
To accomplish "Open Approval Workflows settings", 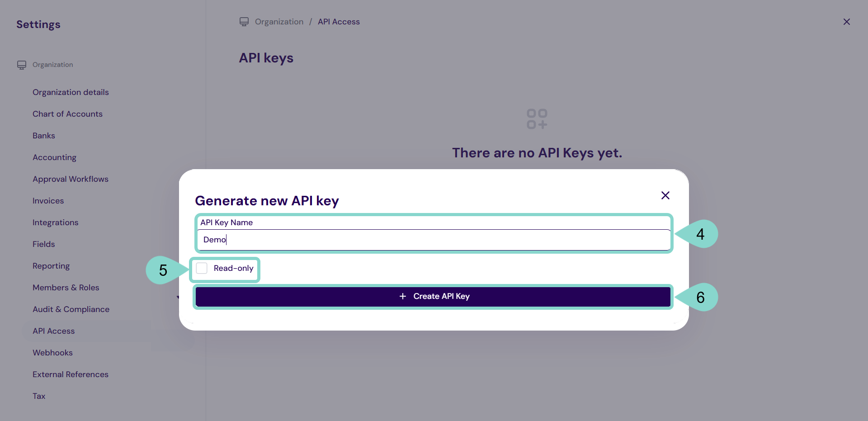I will pyautogui.click(x=71, y=179).
